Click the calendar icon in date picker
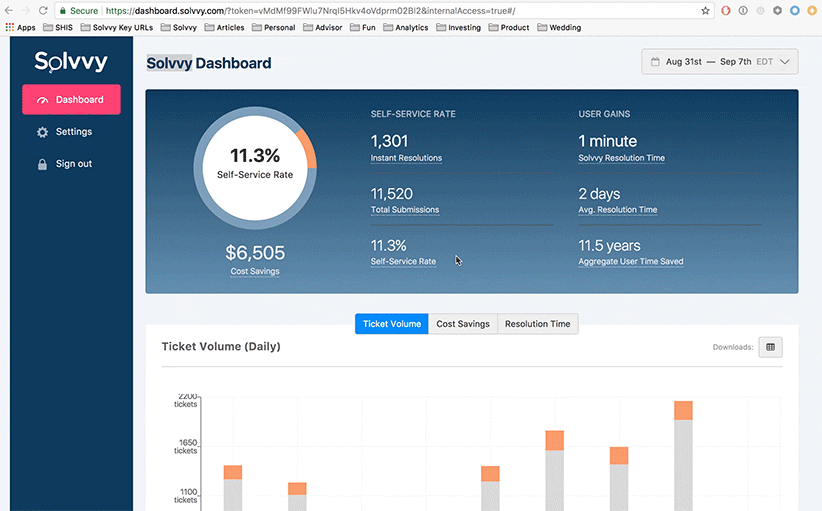Screen dimensions: 822x511 tap(655, 62)
